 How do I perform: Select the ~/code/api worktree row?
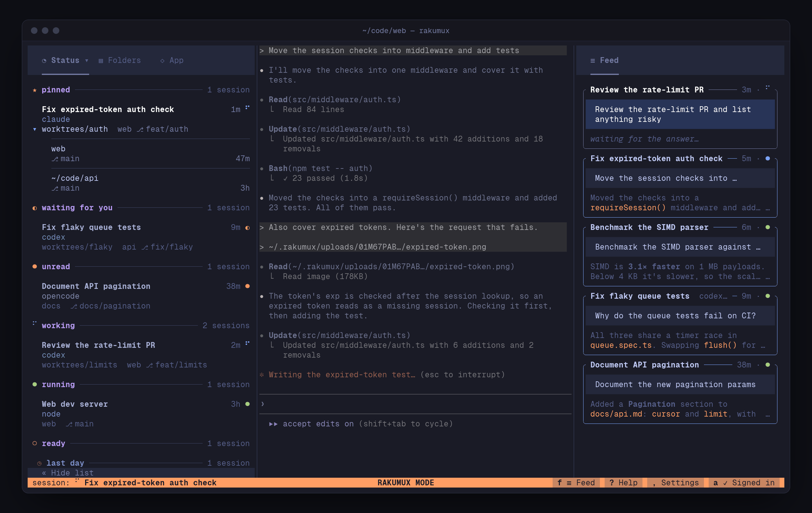click(x=151, y=183)
